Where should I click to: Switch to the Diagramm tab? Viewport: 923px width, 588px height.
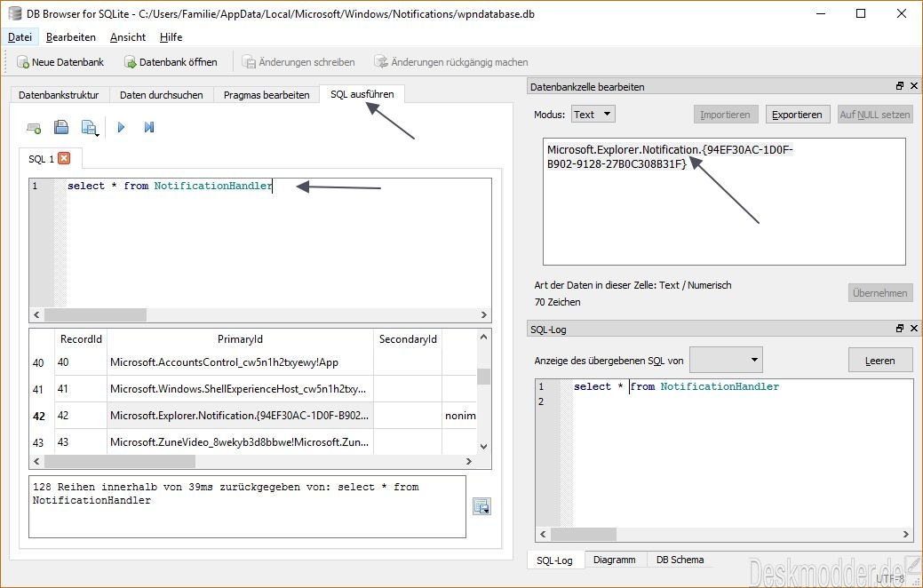click(x=615, y=560)
